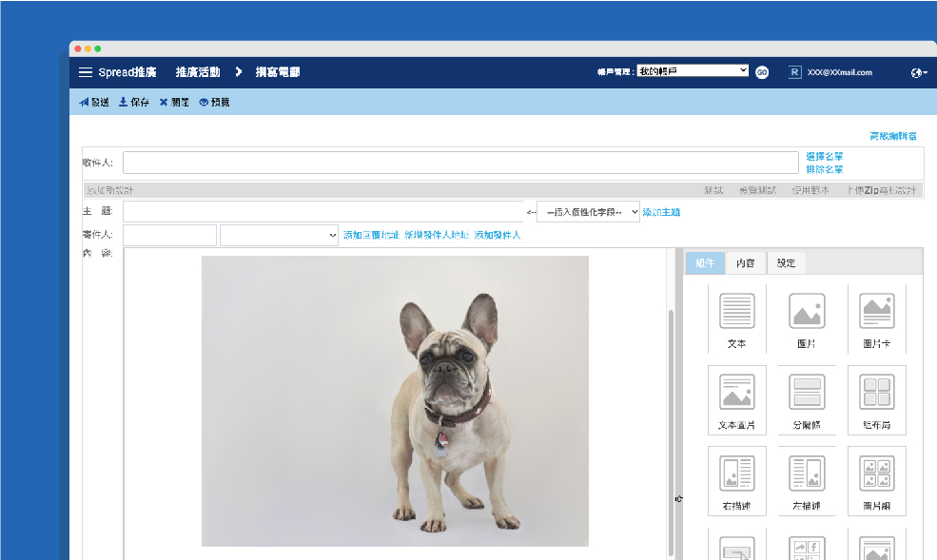Select the 右描述 right description component

click(x=737, y=481)
